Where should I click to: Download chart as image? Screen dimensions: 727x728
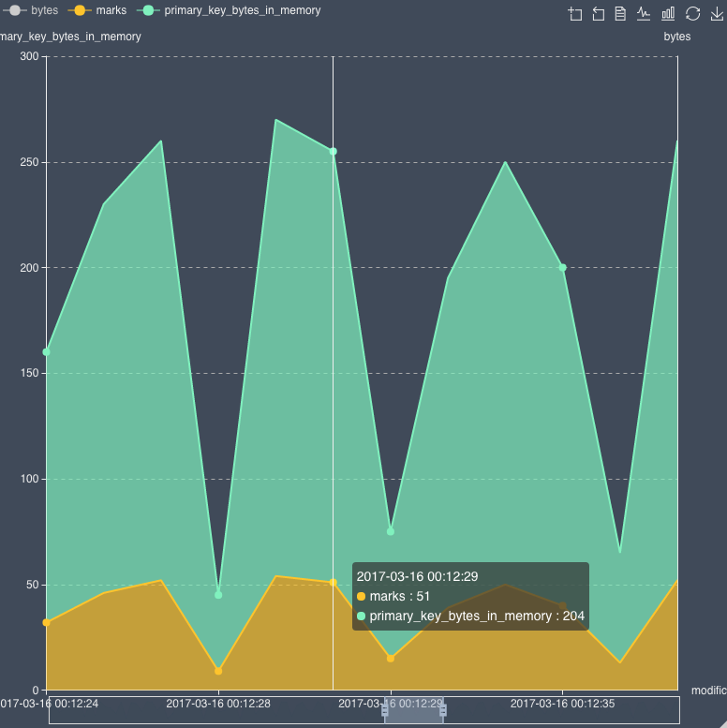[717, 13]
